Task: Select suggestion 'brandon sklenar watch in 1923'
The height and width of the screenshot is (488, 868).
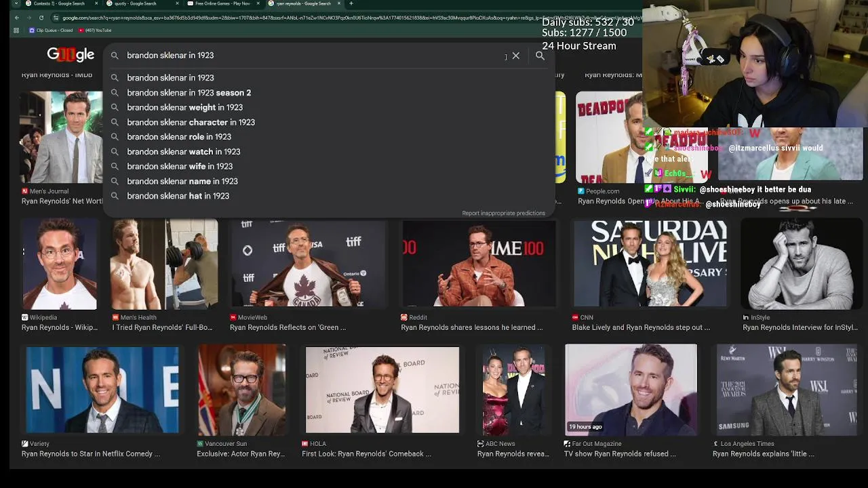Action: (x=329, y=152)
